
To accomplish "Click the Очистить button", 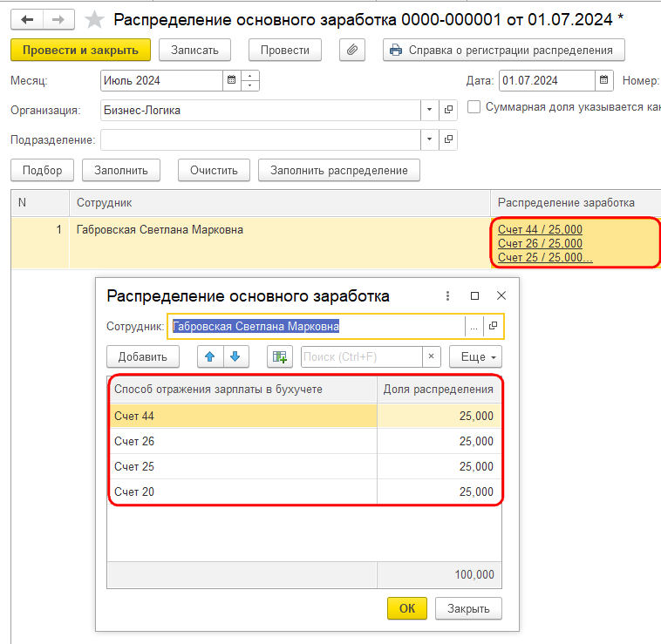I will (x=214, y=170).
